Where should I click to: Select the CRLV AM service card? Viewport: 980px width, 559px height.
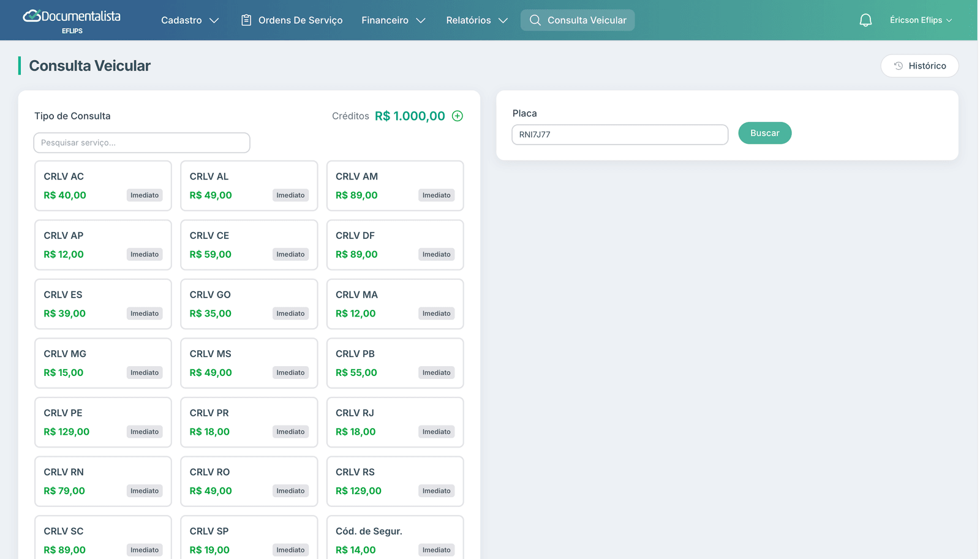tap(395, 186)
